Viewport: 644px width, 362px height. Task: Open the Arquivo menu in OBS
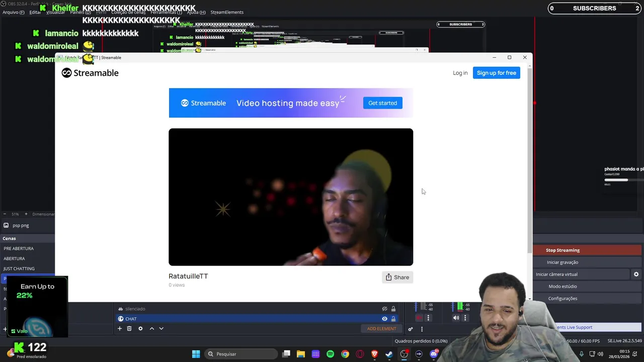[14, 12]
